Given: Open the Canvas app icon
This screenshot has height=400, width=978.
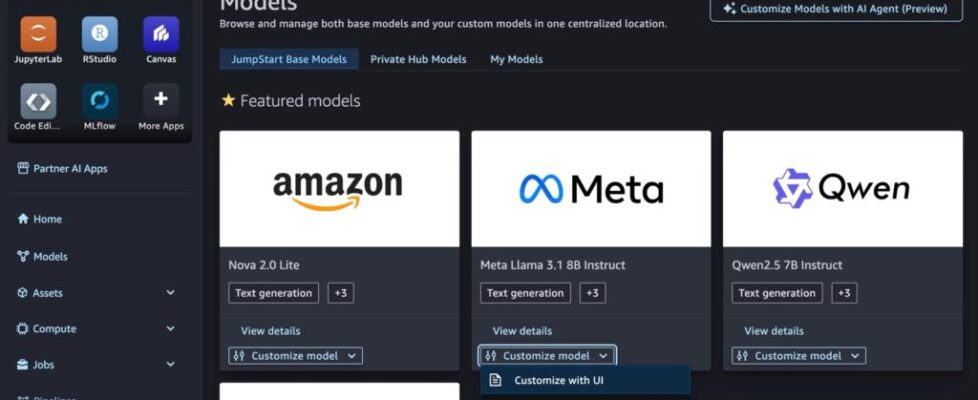Looking at the screenshot, I should (160, 34).
